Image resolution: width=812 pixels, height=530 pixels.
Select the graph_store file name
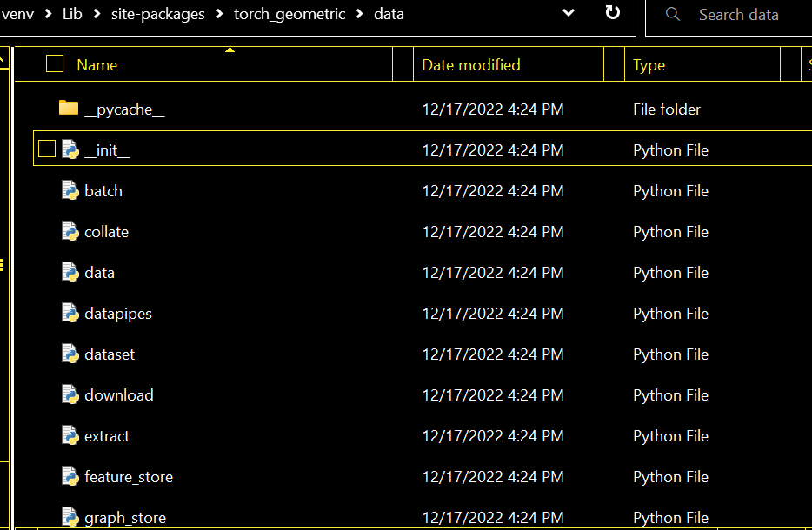[125, 518]
